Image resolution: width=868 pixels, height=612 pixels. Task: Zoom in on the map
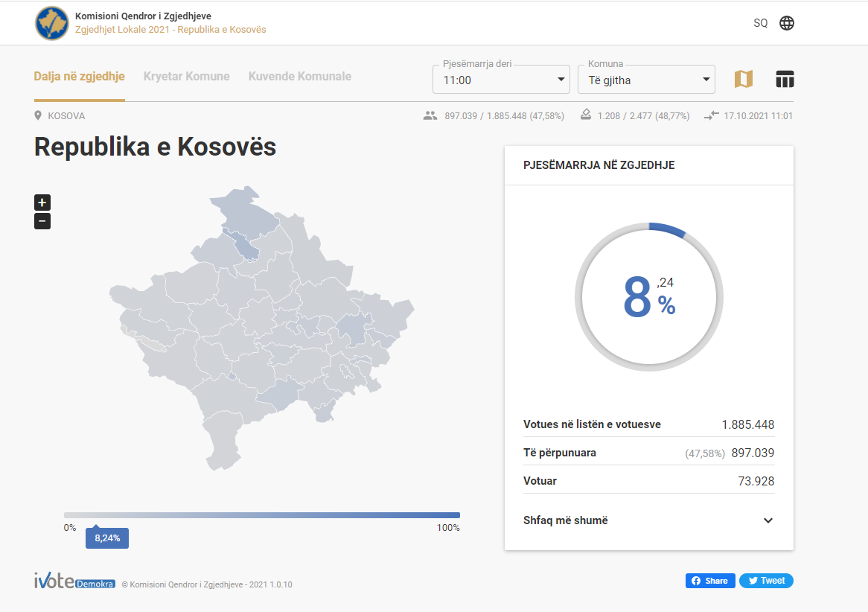click(42, 203)
